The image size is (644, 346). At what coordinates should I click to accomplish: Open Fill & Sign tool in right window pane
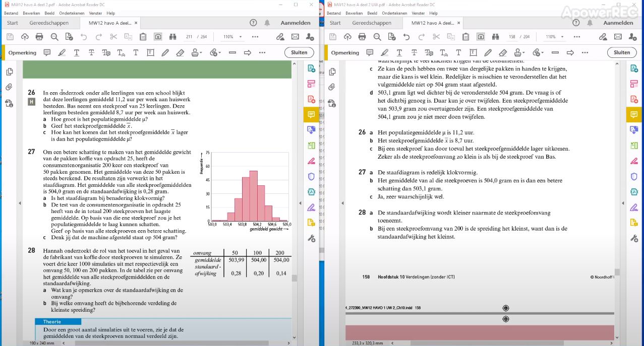tap(633, 207)
